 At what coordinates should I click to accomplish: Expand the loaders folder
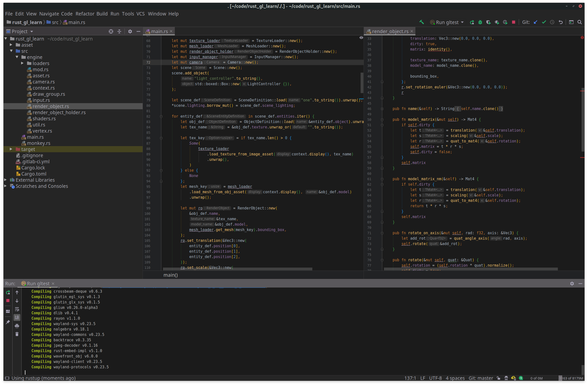[22, 63]
